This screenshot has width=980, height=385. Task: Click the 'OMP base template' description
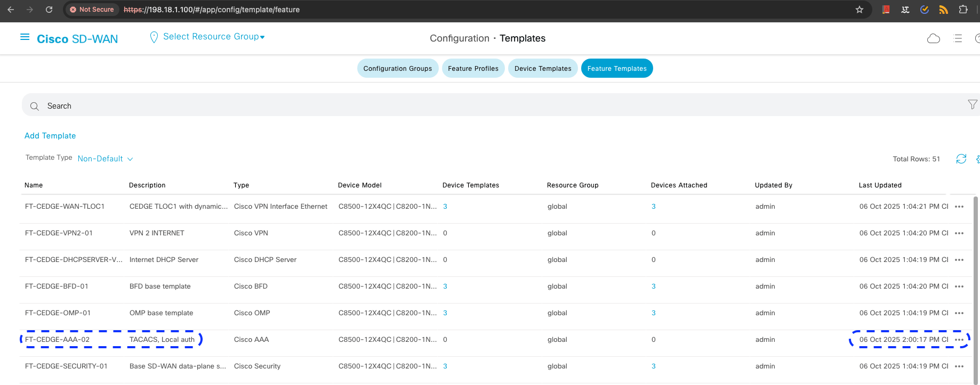pyautogui.click(x=161, y=313)
